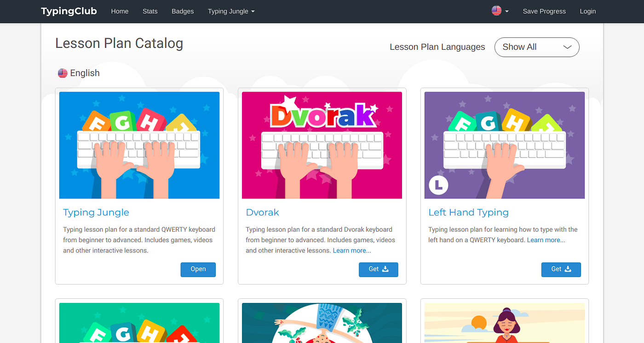Screen dimensions: 644x343
Task: Click download icon on Dvorak Get button
Action: [385, 269]
